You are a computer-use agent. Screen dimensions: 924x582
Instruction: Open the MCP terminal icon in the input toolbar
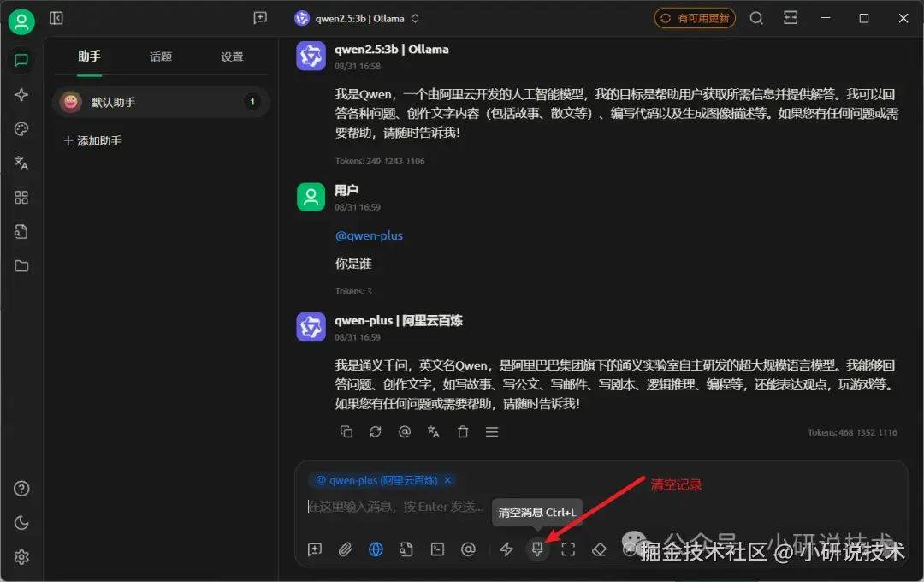coord(437,549)
